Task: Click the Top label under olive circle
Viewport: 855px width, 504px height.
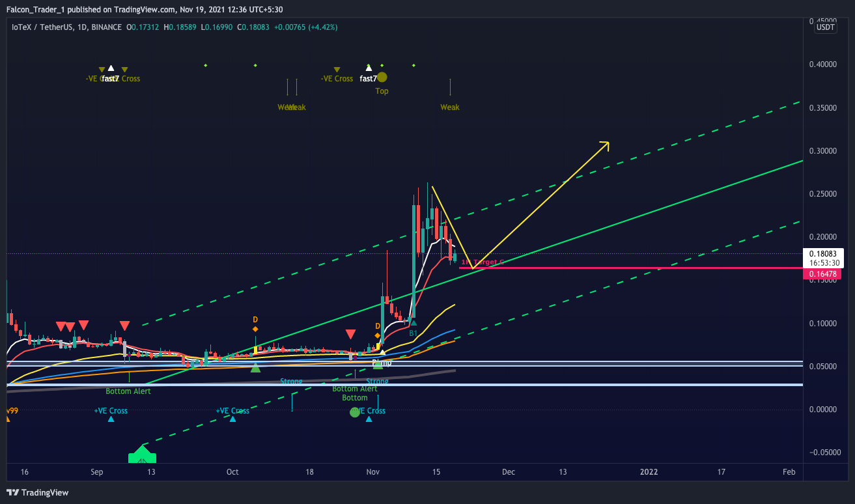Action: (x=382, y=91)
